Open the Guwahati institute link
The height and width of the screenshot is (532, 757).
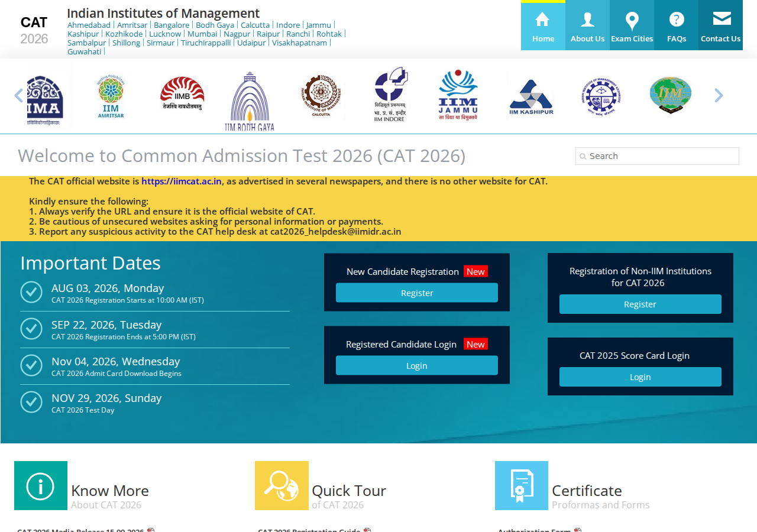pyautogui.click(x=85, y=51)
